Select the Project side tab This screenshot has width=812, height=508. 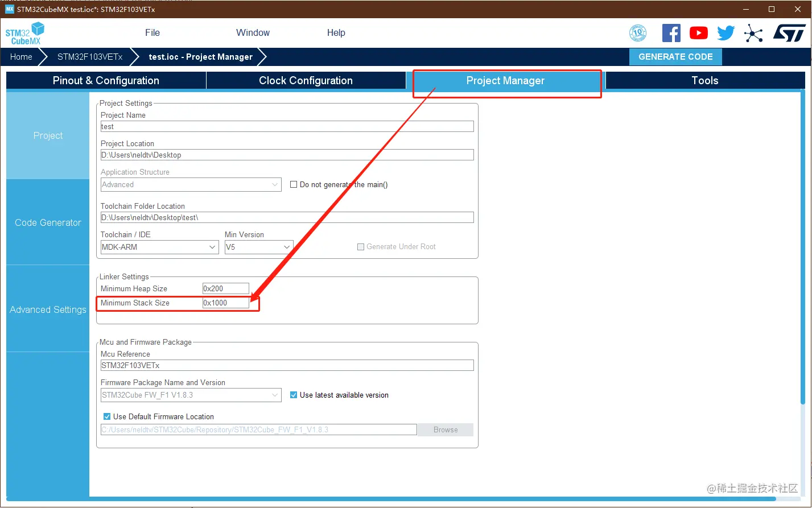click(x=48, y=135)
